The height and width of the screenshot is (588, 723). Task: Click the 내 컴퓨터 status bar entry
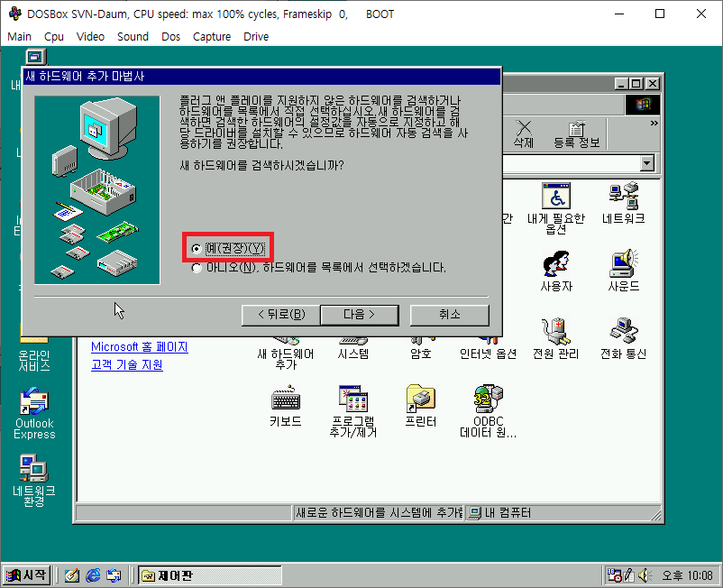pos(500,513)
